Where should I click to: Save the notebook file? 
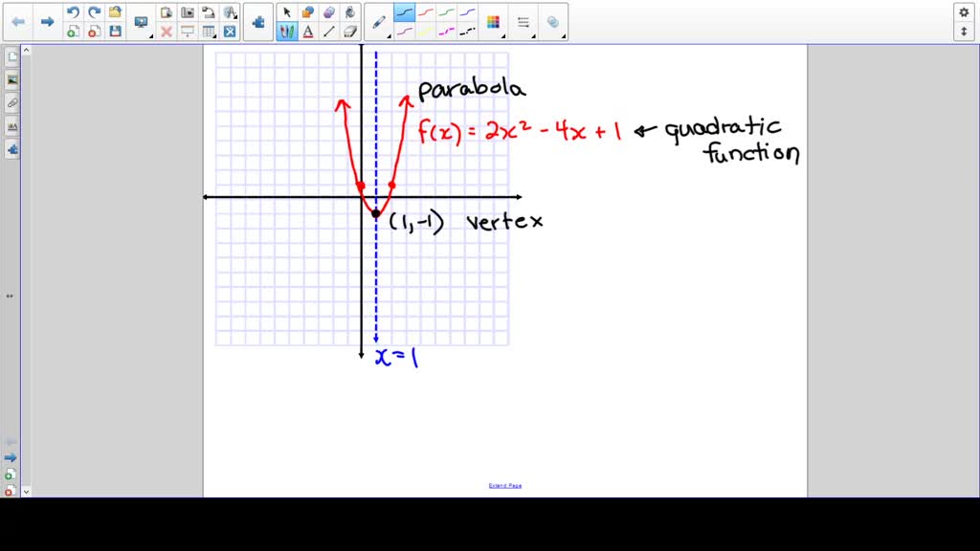(114, 30)
